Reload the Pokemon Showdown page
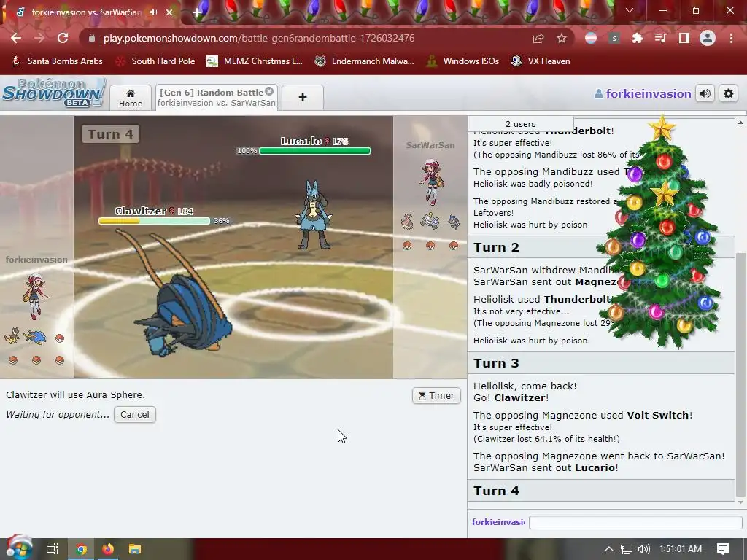 tap(63, 38)
